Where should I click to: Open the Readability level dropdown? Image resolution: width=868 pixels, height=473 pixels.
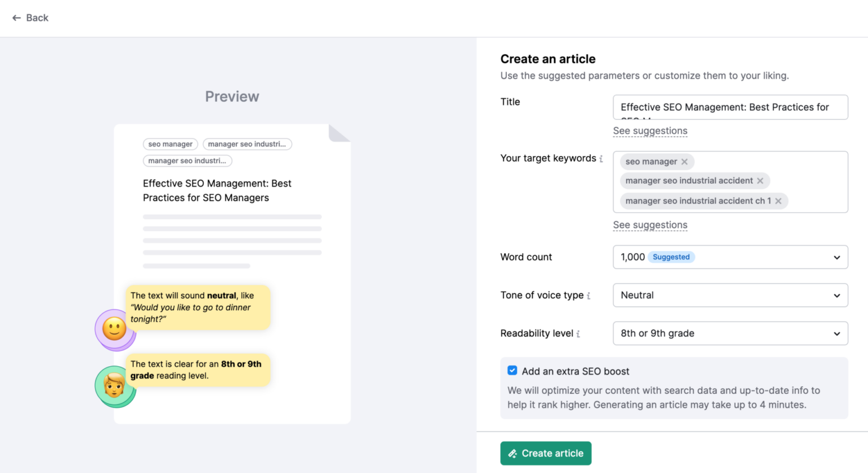click(730, 333)
